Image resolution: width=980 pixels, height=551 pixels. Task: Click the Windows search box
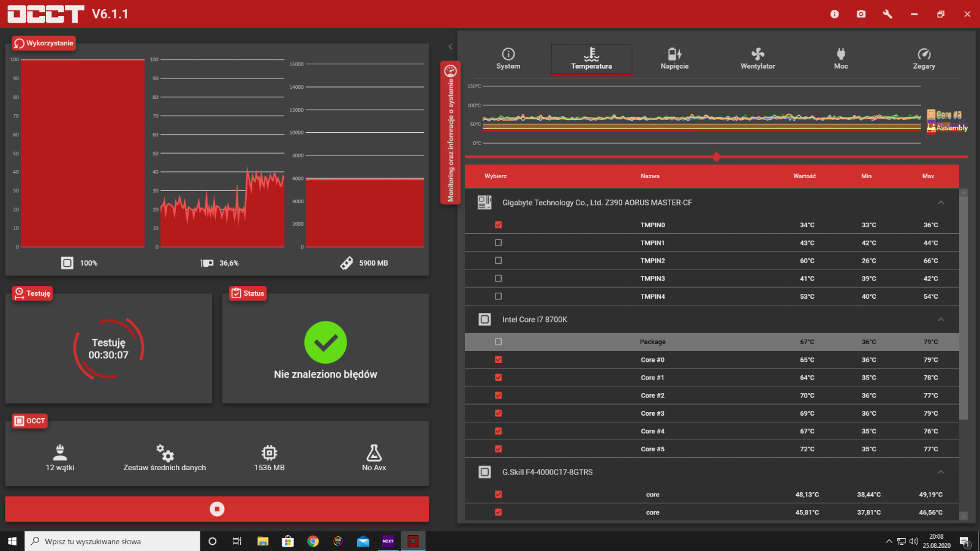[x=113, y=541]
